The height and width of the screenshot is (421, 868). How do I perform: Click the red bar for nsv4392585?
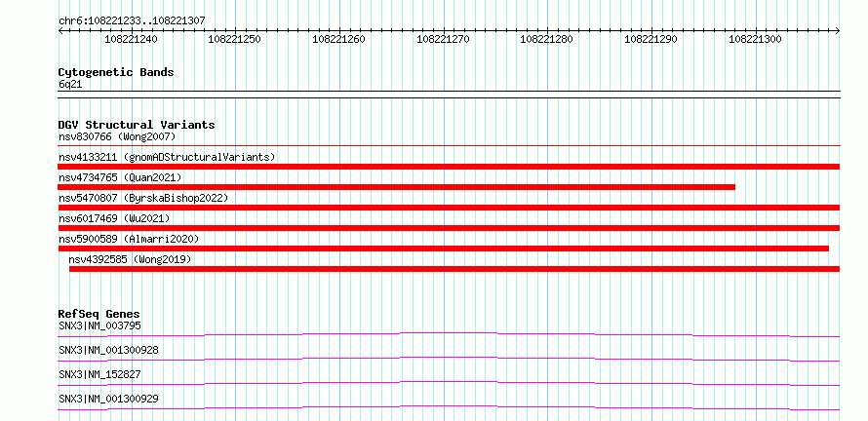[x=454, y=269]
